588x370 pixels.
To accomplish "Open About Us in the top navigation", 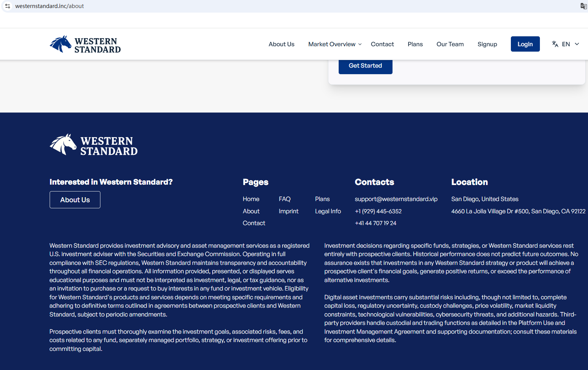I will 281,44.
